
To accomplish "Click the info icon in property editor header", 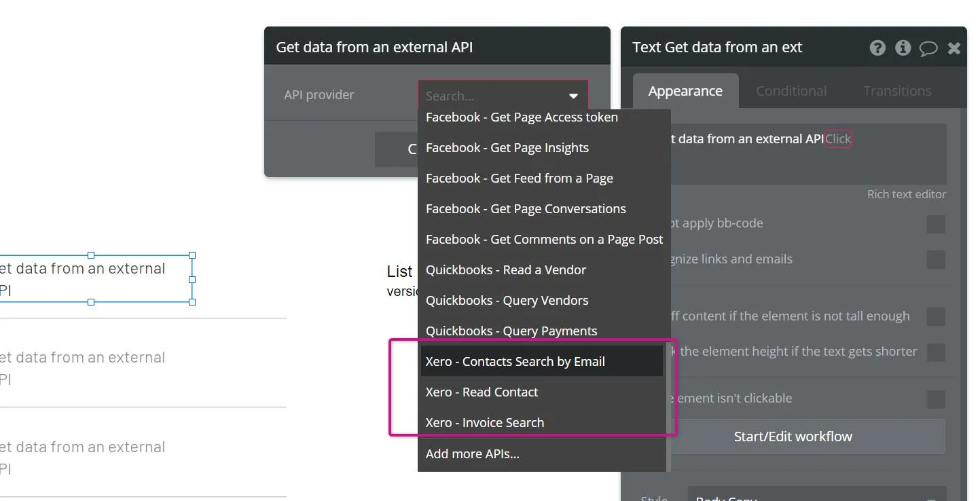I will click(903, 48).
